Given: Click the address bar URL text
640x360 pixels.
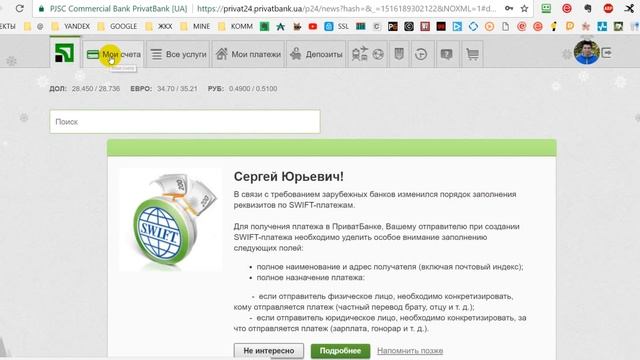Looking at the screenshot, I should 347,9.
